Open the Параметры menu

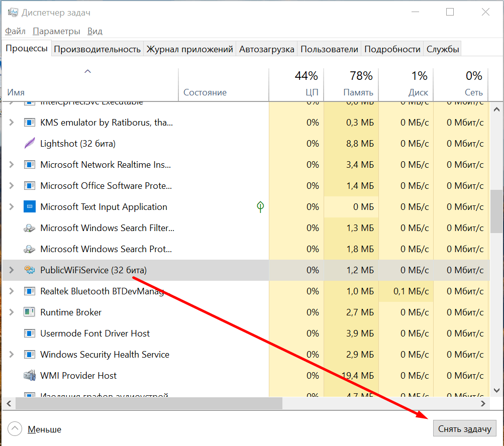[56, 31]
